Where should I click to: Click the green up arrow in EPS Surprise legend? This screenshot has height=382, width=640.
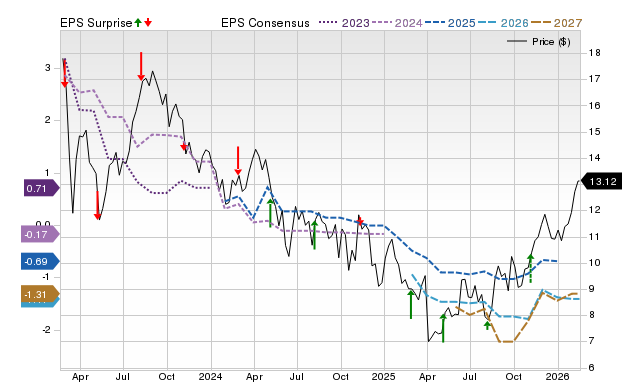tap(138, 22)
